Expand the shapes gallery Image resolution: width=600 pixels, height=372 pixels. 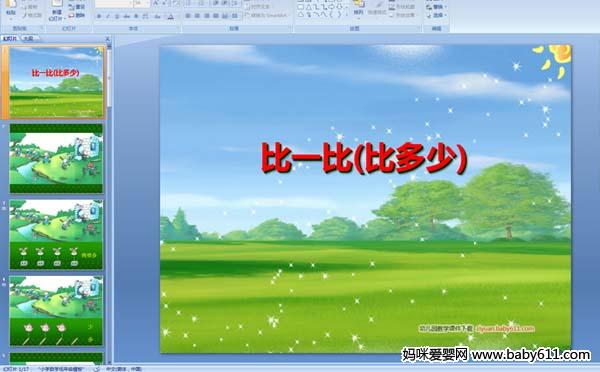point(347,15)
